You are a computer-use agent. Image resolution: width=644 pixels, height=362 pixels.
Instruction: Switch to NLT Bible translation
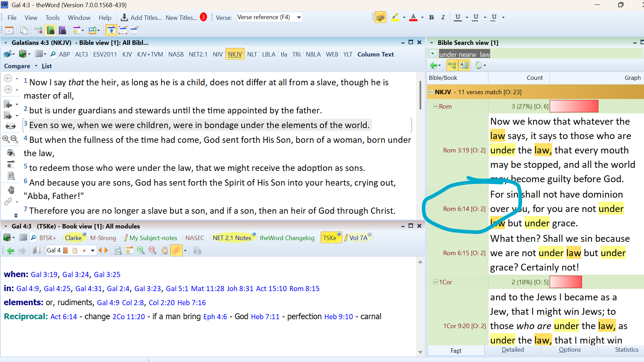tap(252, 54)
